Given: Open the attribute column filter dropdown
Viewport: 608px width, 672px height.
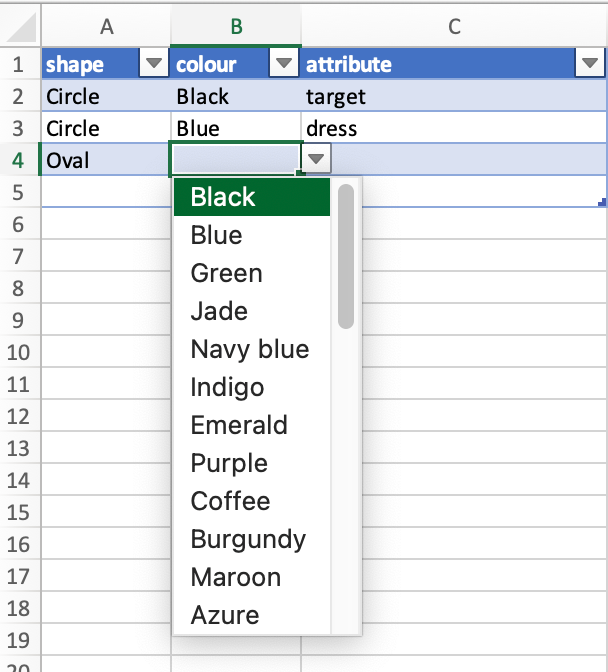Looking at the screenshot, I should (588, 64).
